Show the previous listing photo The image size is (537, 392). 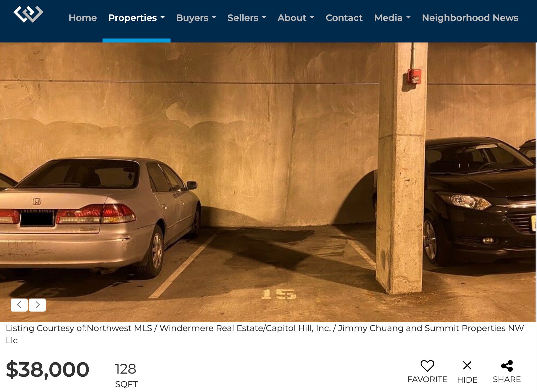coord(19,305)
